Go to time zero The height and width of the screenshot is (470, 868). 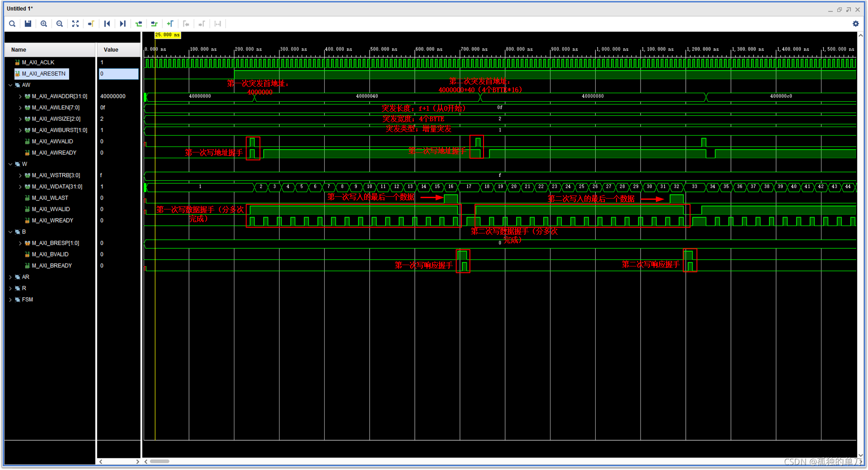[107, 24]
